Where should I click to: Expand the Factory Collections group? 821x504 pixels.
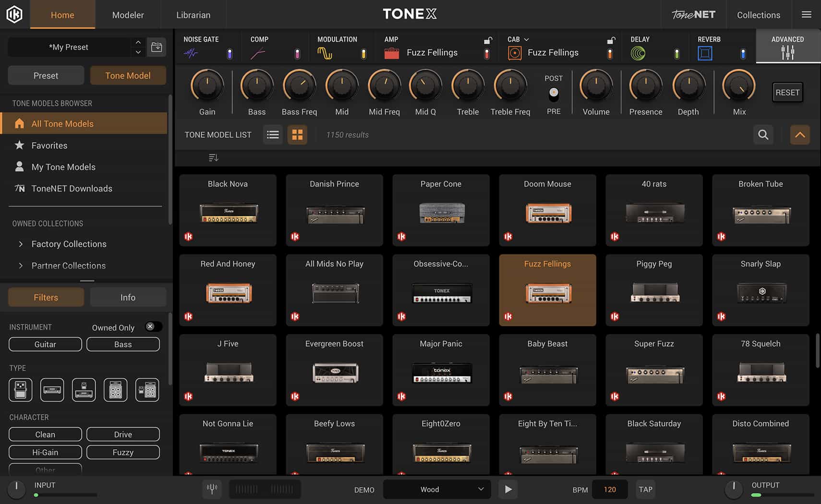[x=21, y=244]
